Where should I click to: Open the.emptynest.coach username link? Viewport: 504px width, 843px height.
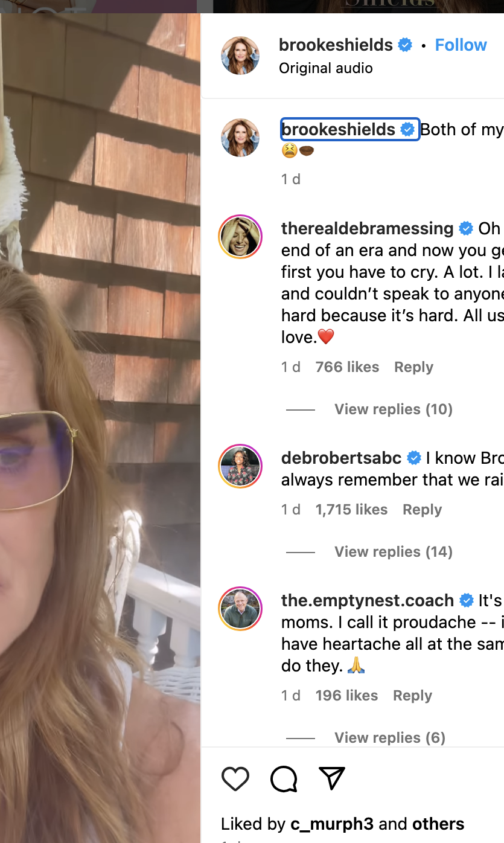367,600
